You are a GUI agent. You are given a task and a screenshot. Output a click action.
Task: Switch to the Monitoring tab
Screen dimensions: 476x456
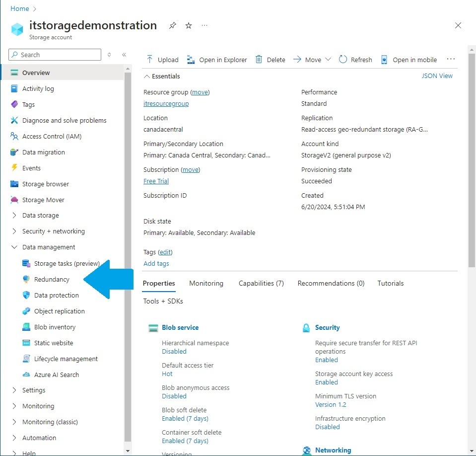[206, 284]
